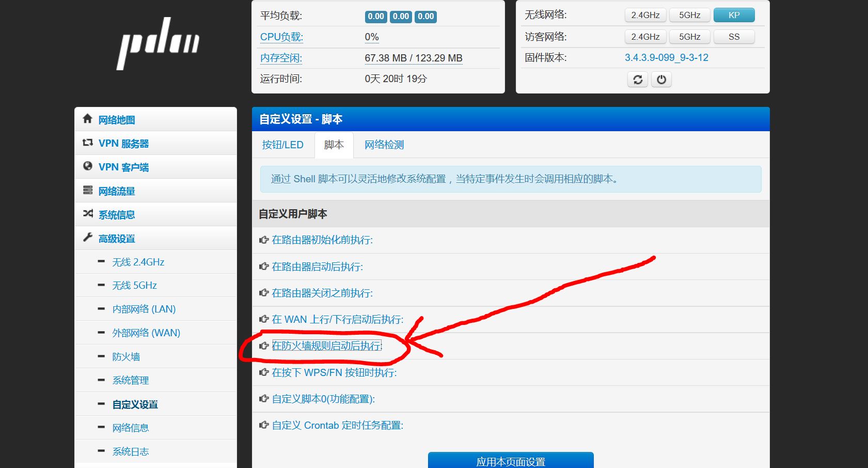This screenshot has height=468, width=868.
Task: Toggle wireless network 2.4GHz button
Action: [x=645, y=15]
